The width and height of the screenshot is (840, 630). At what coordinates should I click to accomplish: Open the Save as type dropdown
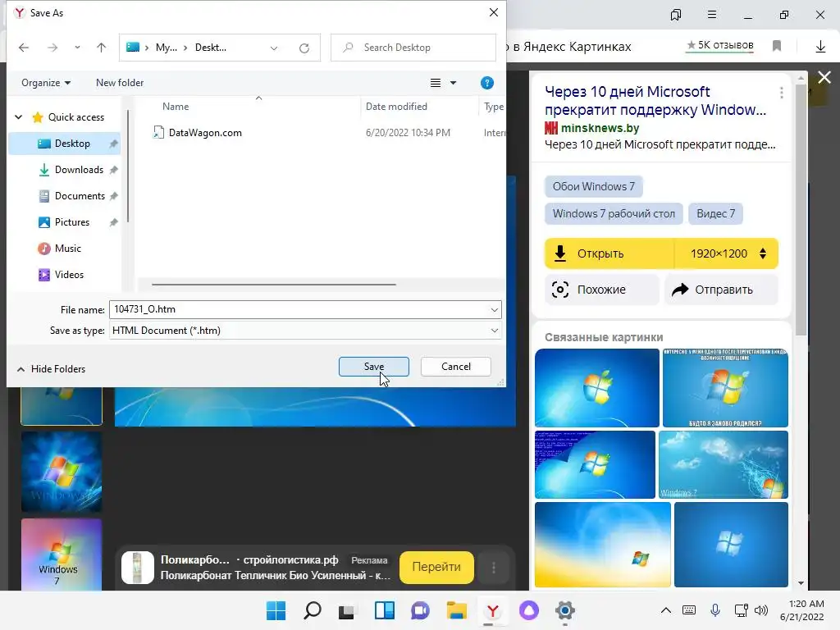pyautogui.click(x=305, y=331)
